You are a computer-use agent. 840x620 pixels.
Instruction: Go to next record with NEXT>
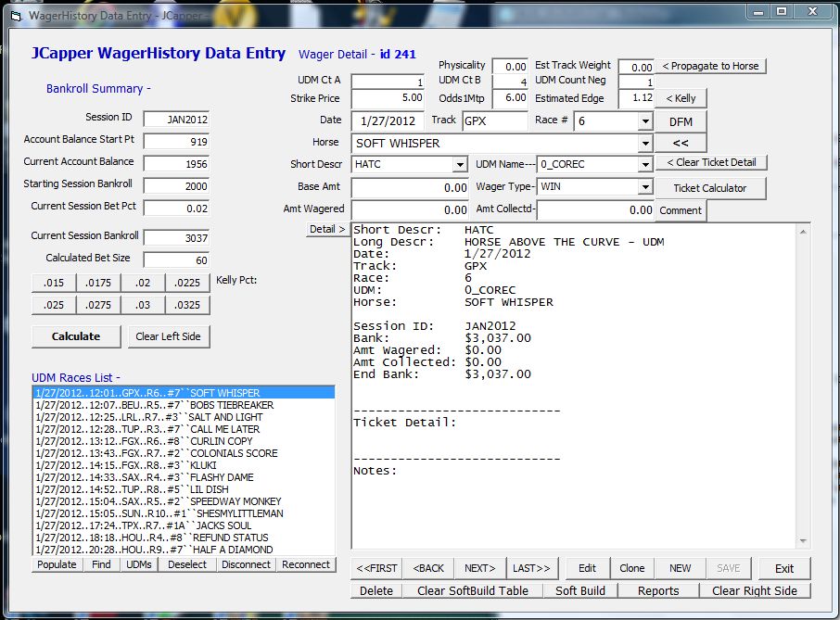(x=480, y=568)
